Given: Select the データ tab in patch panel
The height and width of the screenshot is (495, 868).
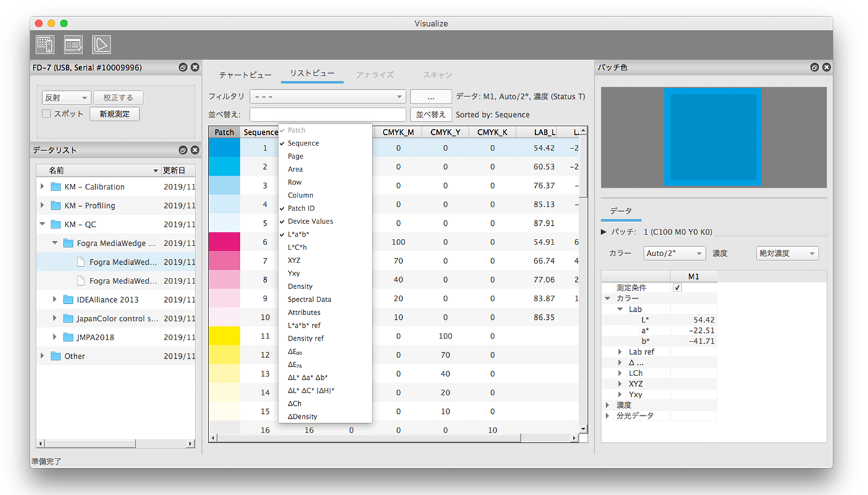Looking at the screenshot, I should pyautogui.click(x=621, y=211).
